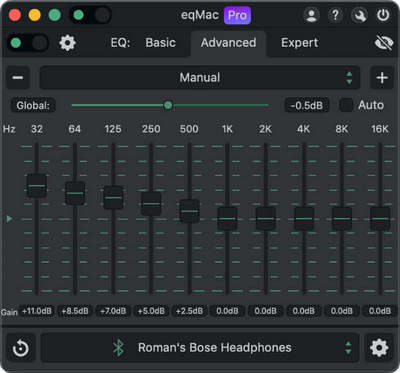This screenshot has width=400, height=373.
Task: Toggle the EQ enable switch
Action: point(28,43)
